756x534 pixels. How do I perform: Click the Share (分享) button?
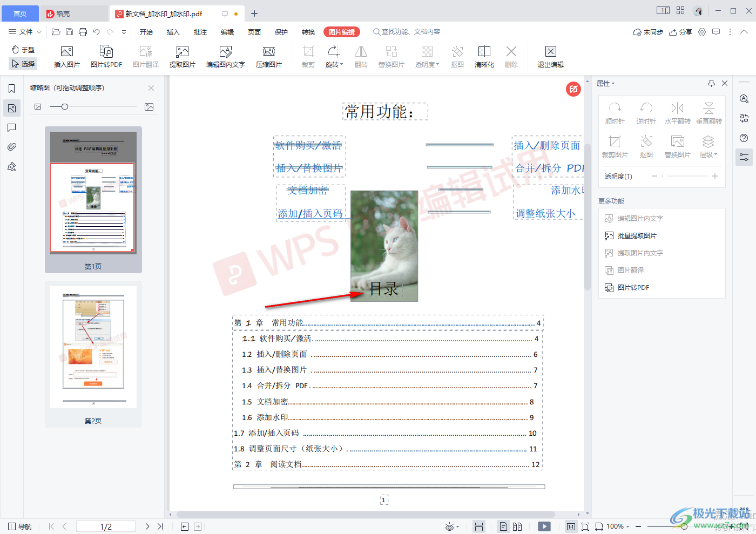point(680,32)
